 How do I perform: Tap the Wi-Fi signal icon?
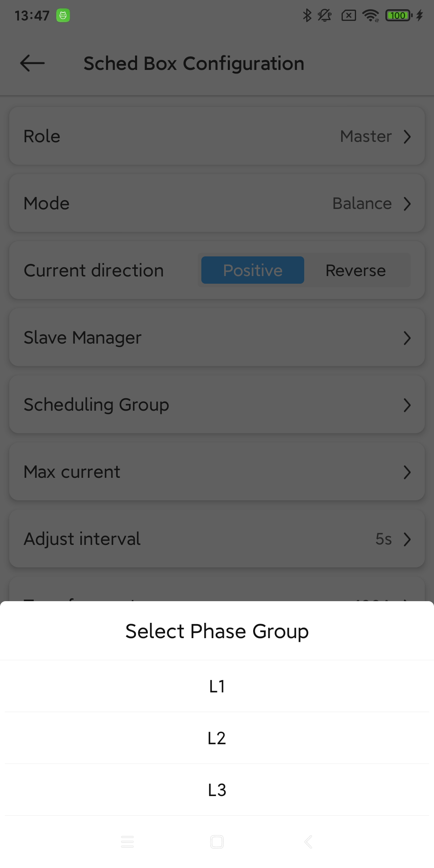371,16
